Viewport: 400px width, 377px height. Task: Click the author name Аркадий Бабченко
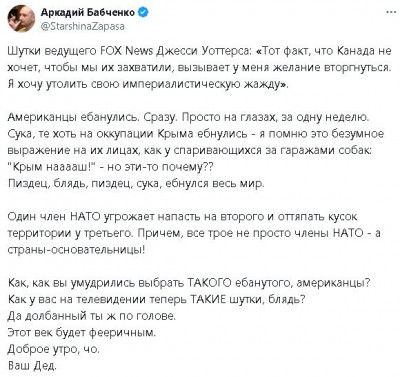(88, 13)
